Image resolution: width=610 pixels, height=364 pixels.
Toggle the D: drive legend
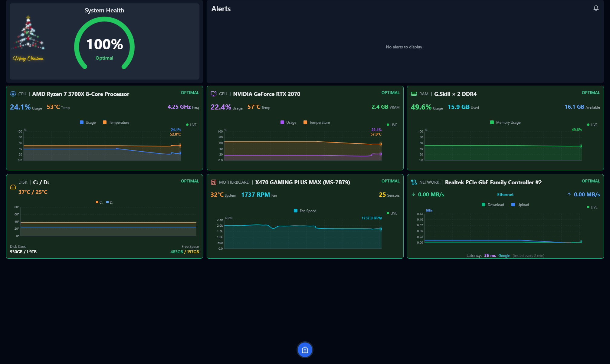pos(110,202)
